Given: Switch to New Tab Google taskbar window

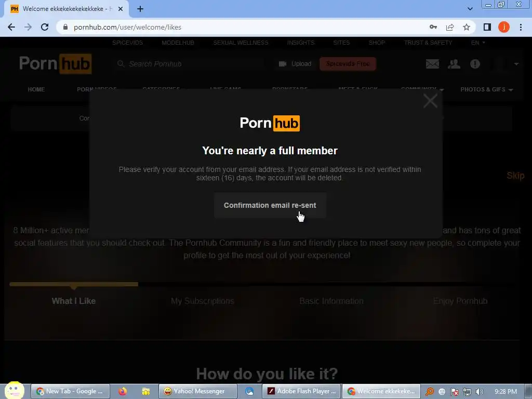Looking at the screenshot, I should tap(70, 391).
